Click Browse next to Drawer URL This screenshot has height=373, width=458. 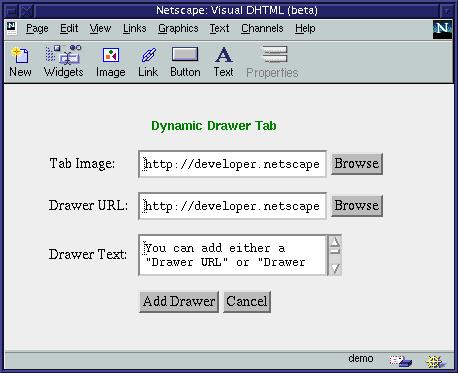[x=357, y=206]
